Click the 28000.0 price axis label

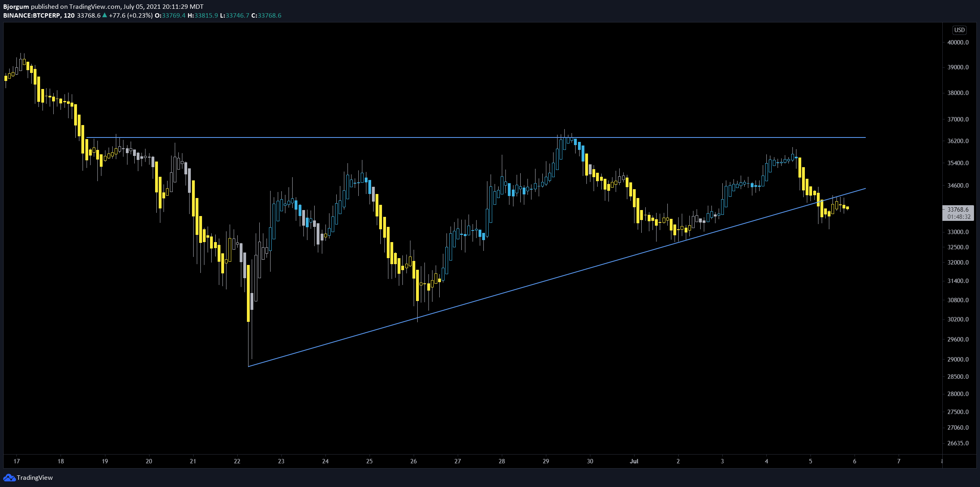click(958, 394)
